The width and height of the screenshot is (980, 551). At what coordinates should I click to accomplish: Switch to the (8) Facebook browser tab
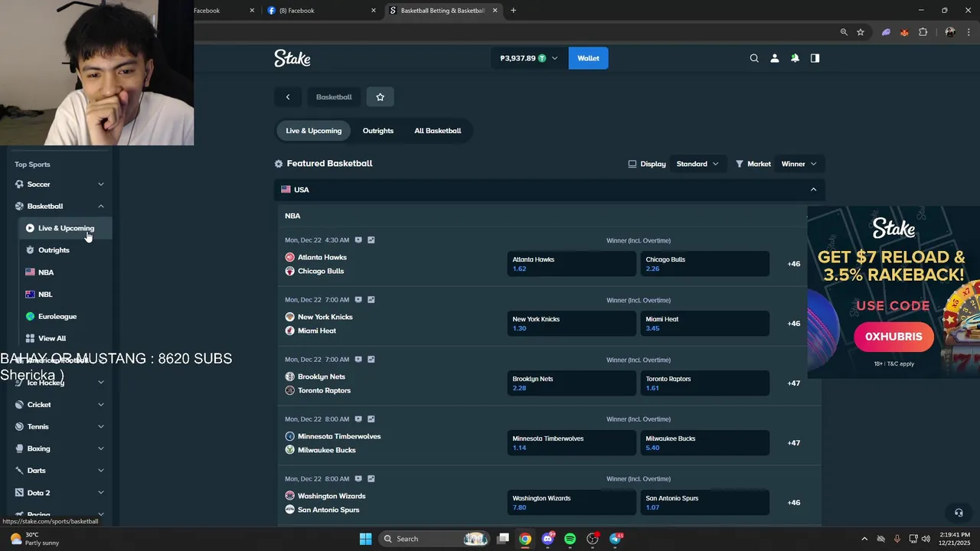click(x=322, y=11)
